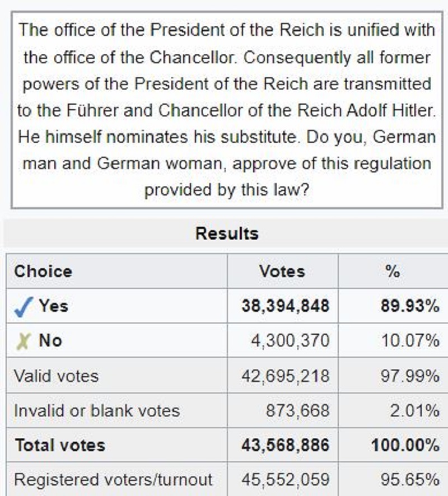Click the 95.65% turnout percentage
This screenshot has height=496, width=448.
pyautogui.click(x=411, y=480)
